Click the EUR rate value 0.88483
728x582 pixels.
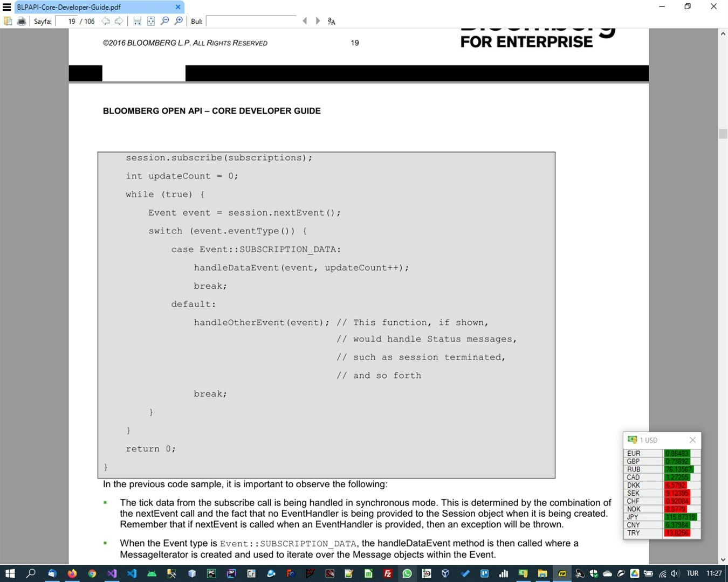pos(677,453)
